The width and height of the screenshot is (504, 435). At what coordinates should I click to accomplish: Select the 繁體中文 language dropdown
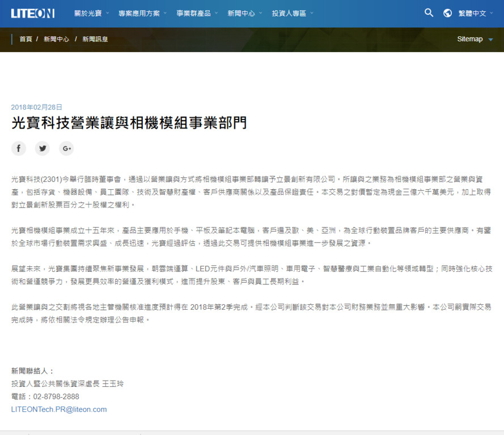(475, 13)
